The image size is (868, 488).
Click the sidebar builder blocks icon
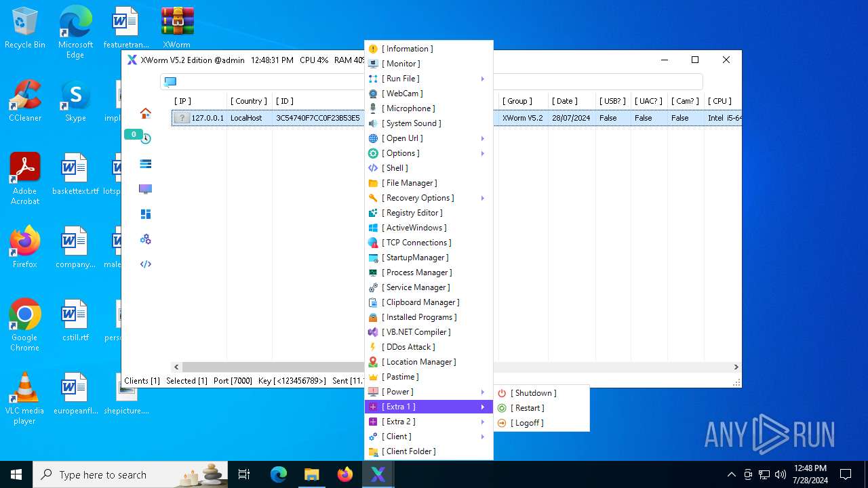point(145,214)
